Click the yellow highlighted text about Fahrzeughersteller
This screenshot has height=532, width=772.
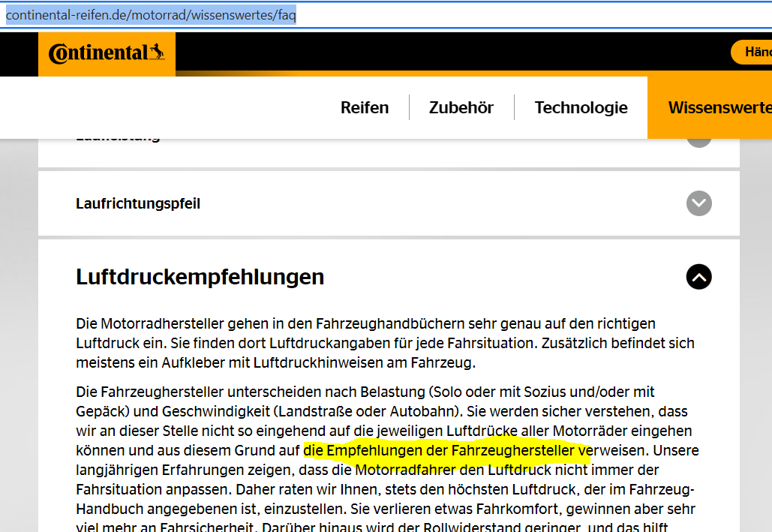point(446,451)
